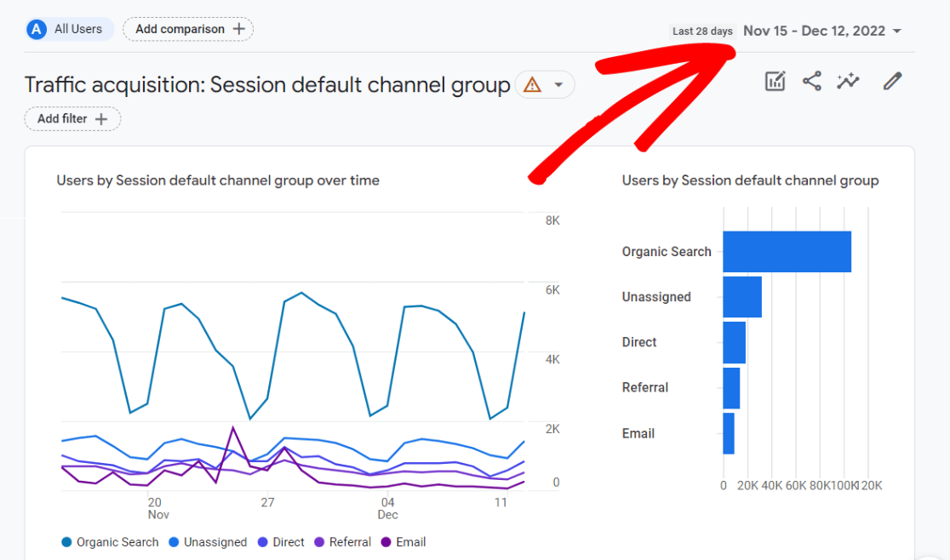Screen dimensions: 950x560
Task: Click the Direct legend item below line chart
Action: 281,542
